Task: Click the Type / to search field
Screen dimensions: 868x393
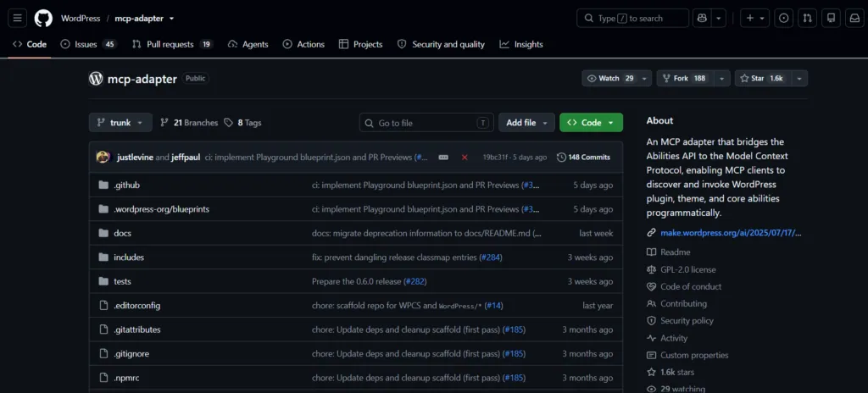Action: tap(632, 19)
